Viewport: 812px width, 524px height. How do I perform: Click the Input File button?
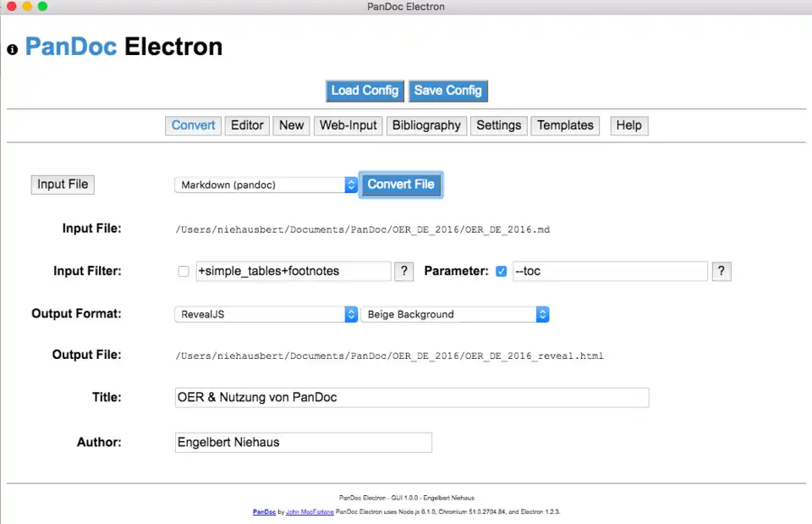(62, 184)
